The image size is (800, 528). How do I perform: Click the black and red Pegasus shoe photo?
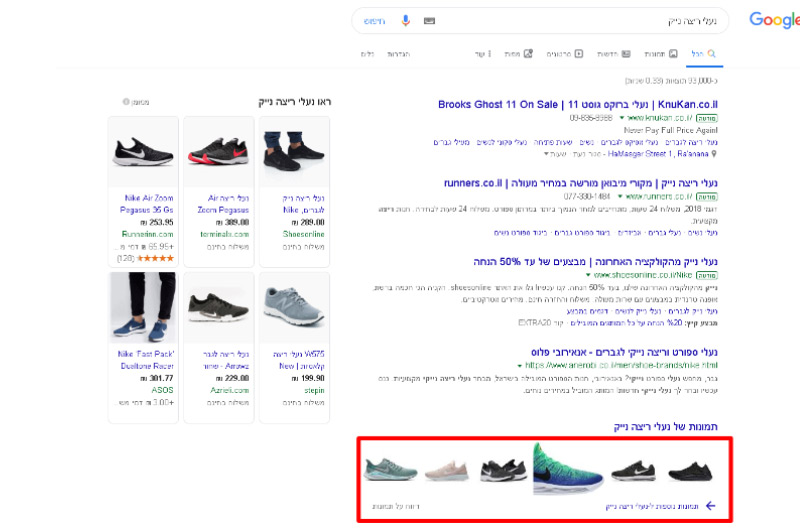pyautogui.click(x=219, y=152)
